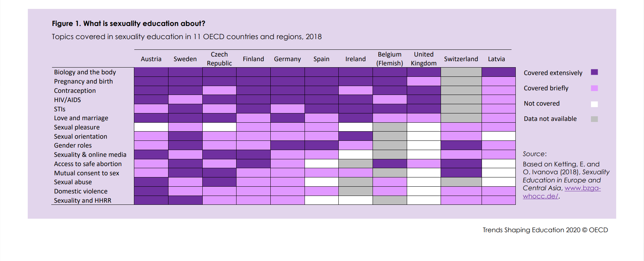Click the Switzerland column header
Viewport: 644px width, 261px height.
461,59
